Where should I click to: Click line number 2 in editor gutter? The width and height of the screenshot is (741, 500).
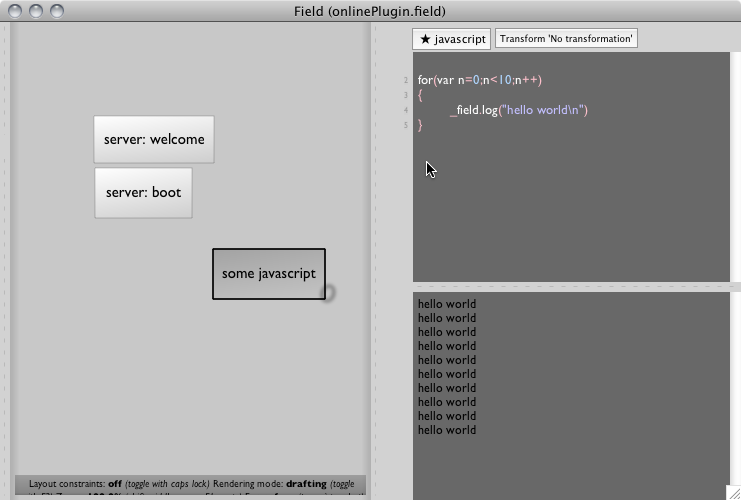[x=406, y=80]
